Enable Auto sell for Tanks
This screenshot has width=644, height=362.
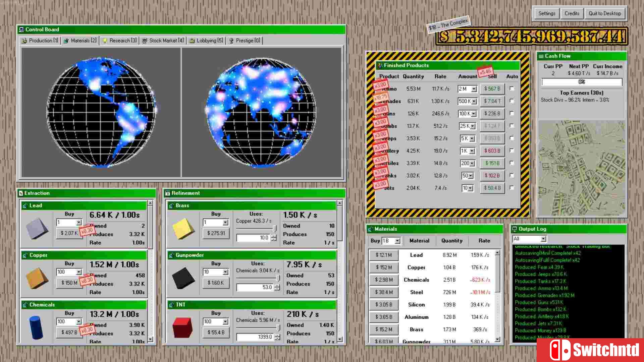(512, 175)
